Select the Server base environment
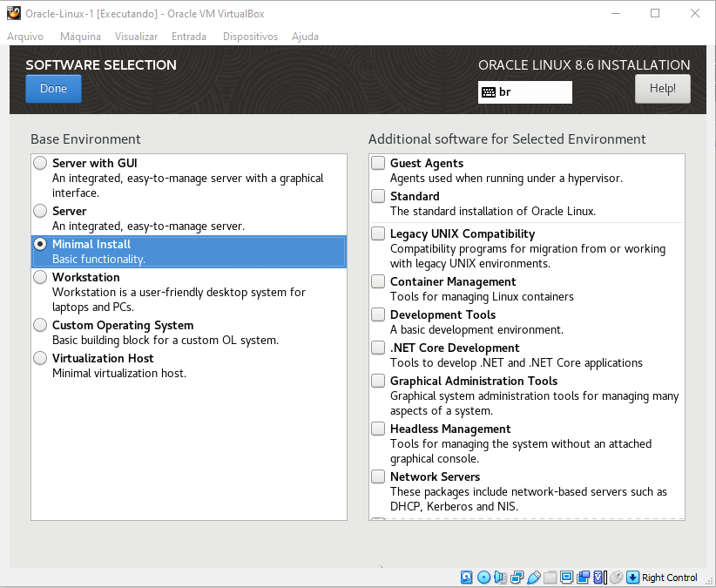The width and height of the screenshot is (716, 588). click(x=40, y=211)
